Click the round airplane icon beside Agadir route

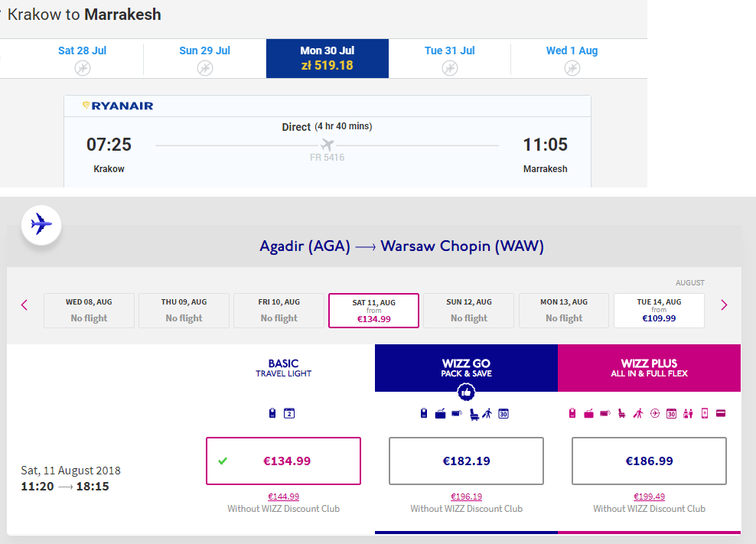41,225
